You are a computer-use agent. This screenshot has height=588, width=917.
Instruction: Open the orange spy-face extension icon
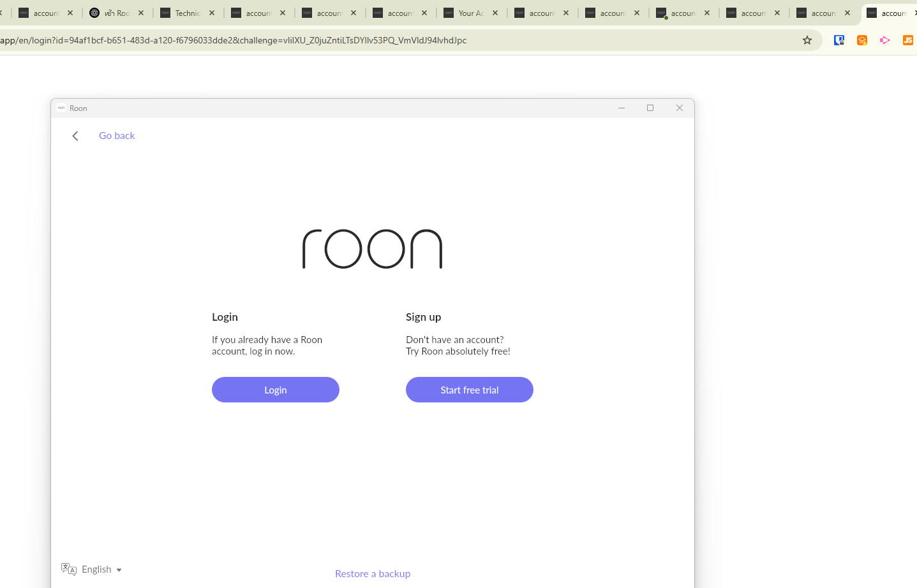point(862,40)
